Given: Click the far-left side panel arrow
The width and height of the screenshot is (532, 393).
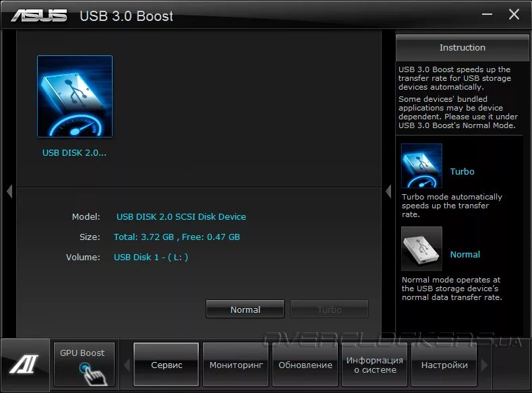Looking at the screenshot, I should coord(9,191).
